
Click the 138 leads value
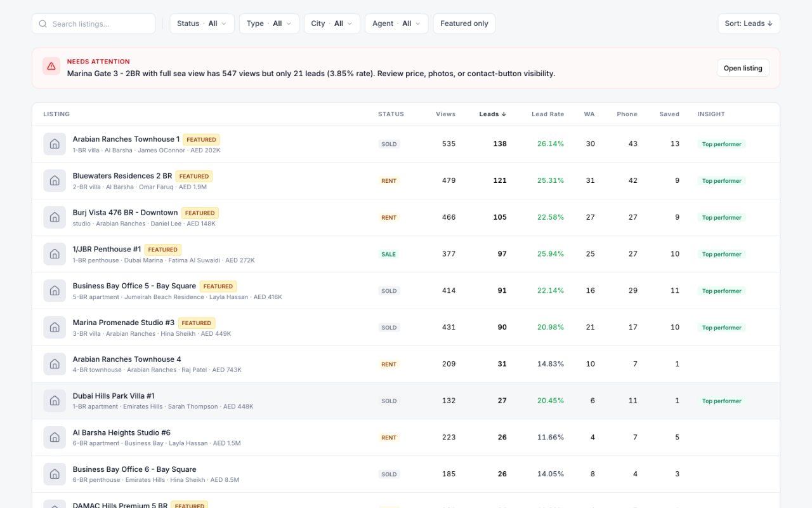coord(500,144)
